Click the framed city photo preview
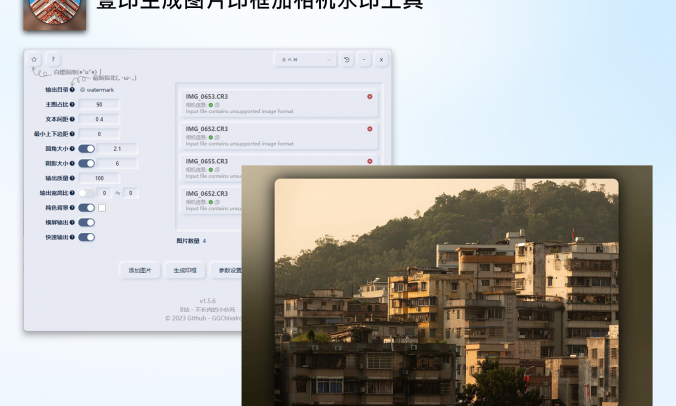 pos(447,286)
